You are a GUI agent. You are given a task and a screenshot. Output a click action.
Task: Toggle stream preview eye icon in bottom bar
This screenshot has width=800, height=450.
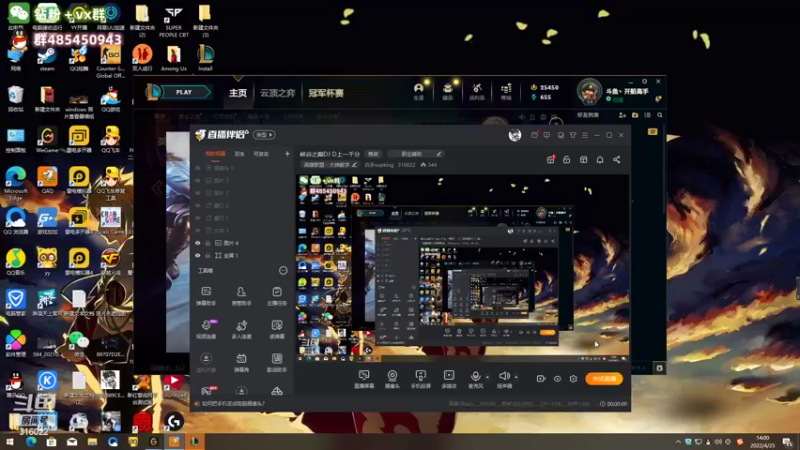coord(557,379)
